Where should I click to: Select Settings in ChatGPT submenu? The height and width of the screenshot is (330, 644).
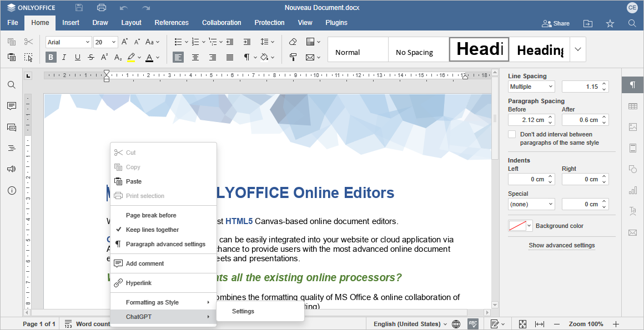243,311
